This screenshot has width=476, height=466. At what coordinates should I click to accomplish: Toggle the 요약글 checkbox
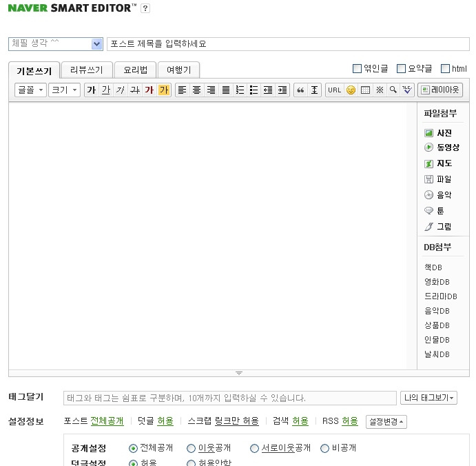pyautogui.click(x=402, y=69)
